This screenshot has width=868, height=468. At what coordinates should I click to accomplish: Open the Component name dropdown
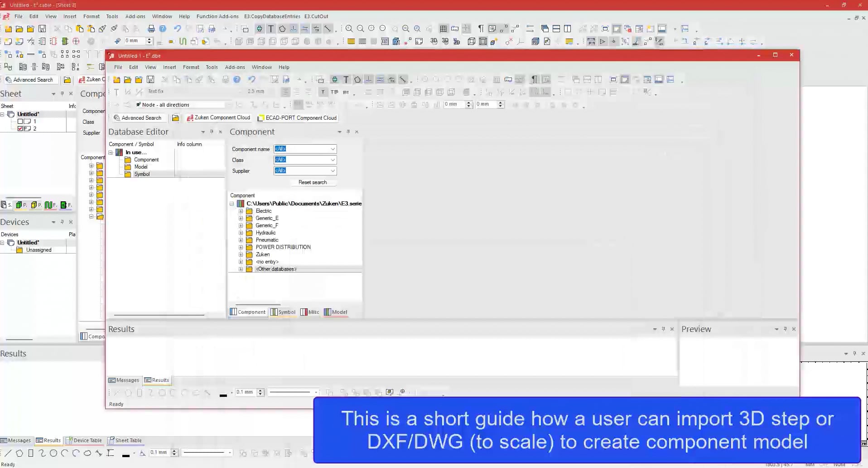[333, 149]
